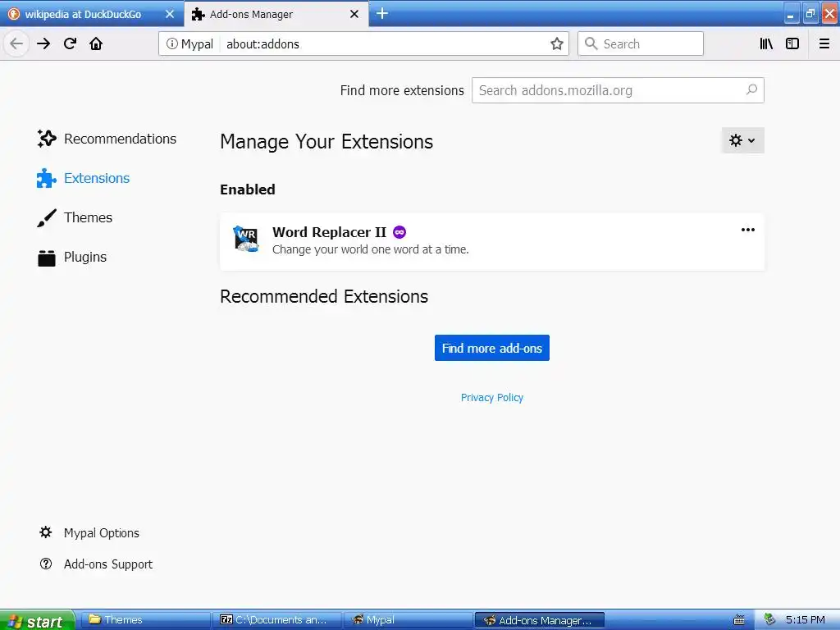Expand the gear tools dropdown for add-ons
This screenshot has height=630, width=840.
tap(742, 140)
